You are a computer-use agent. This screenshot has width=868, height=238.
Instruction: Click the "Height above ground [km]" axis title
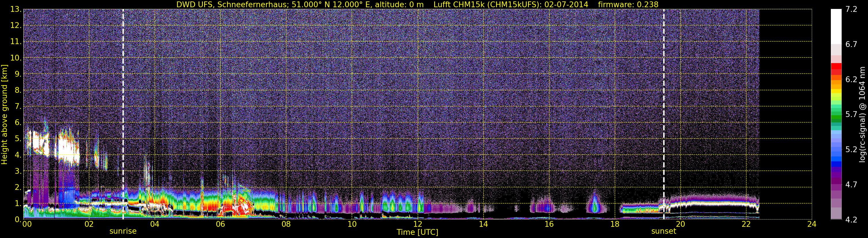(x=4, y=114)
